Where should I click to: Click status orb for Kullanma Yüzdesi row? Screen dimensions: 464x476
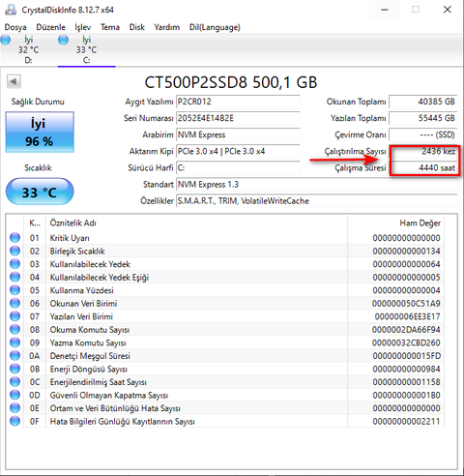point(14,290)
